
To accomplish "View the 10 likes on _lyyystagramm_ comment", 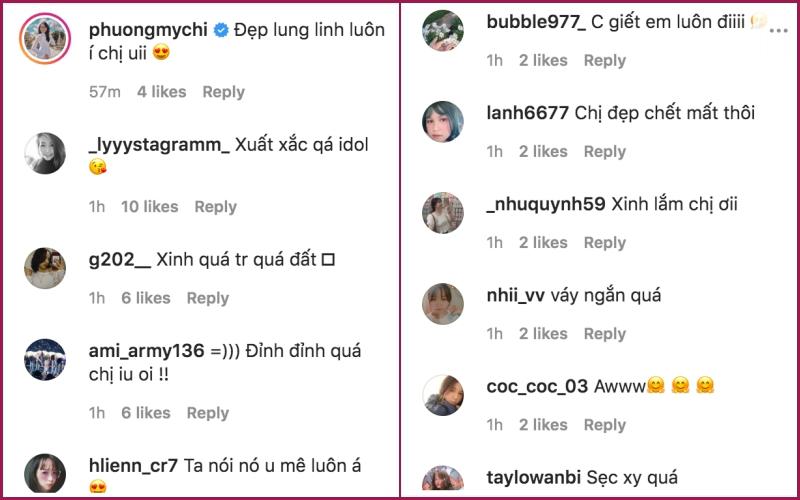I will (x=149, y=207).
